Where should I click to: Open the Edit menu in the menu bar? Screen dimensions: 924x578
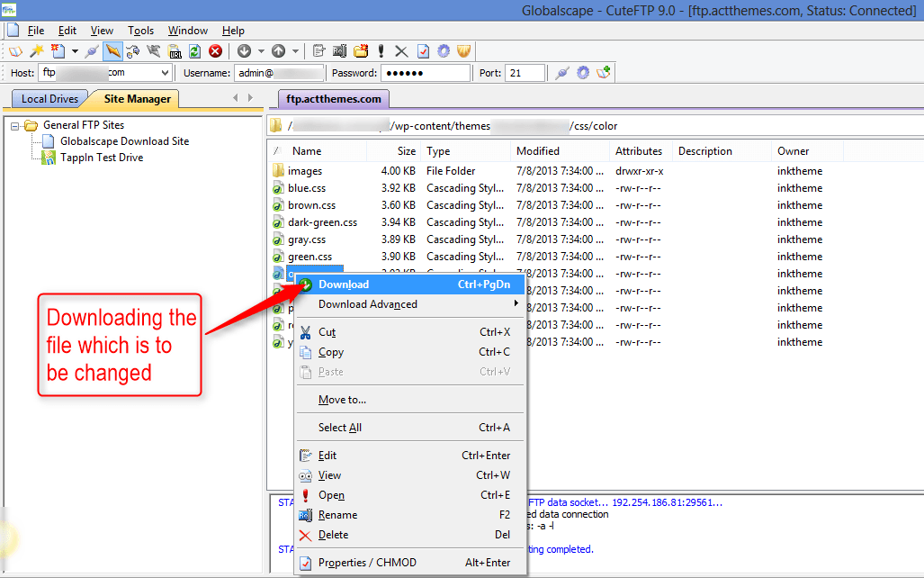tap(67, 31)
